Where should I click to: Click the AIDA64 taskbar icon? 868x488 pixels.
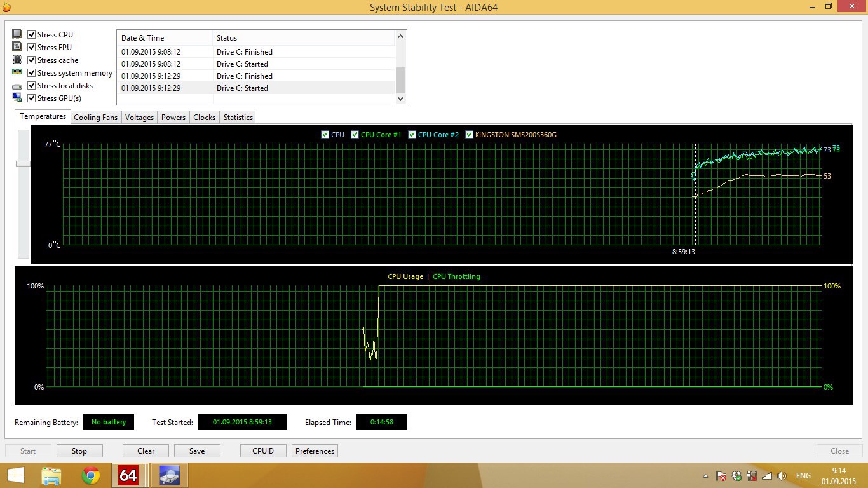tap(128, 475)
